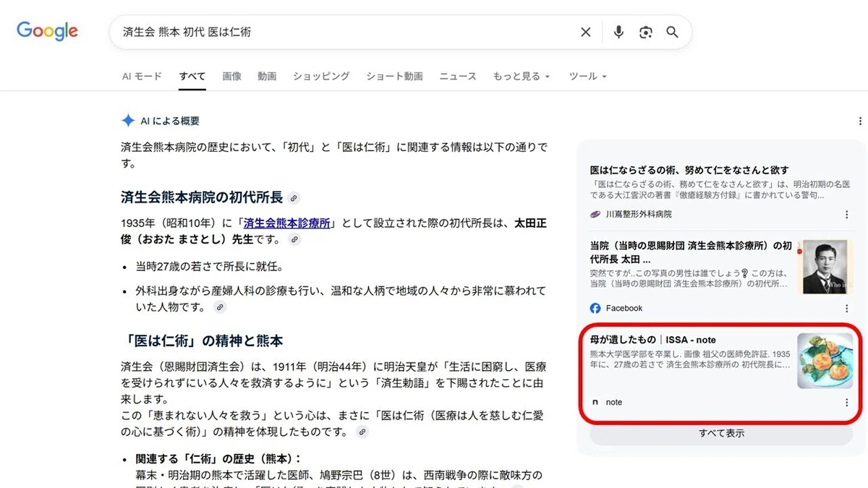Click link icon after 太田正俊 先生です
868x488 pixels.
pos(294,239)
